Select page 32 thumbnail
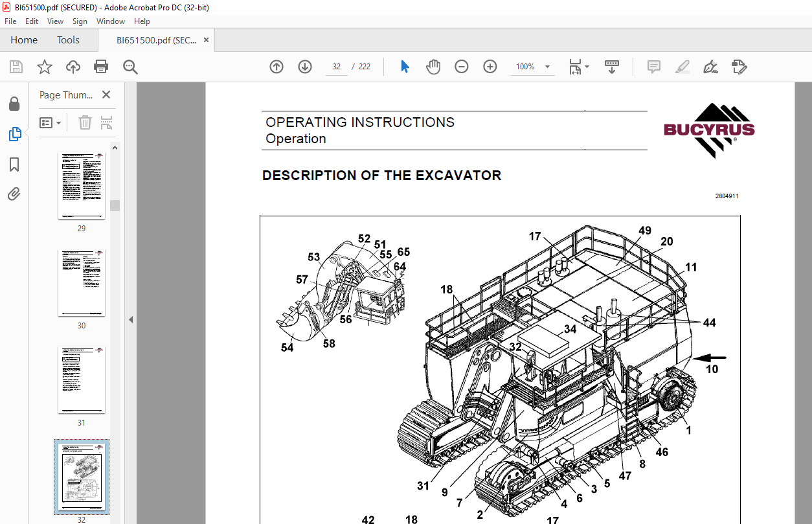 pyautogui.click(x=82, y=478)
